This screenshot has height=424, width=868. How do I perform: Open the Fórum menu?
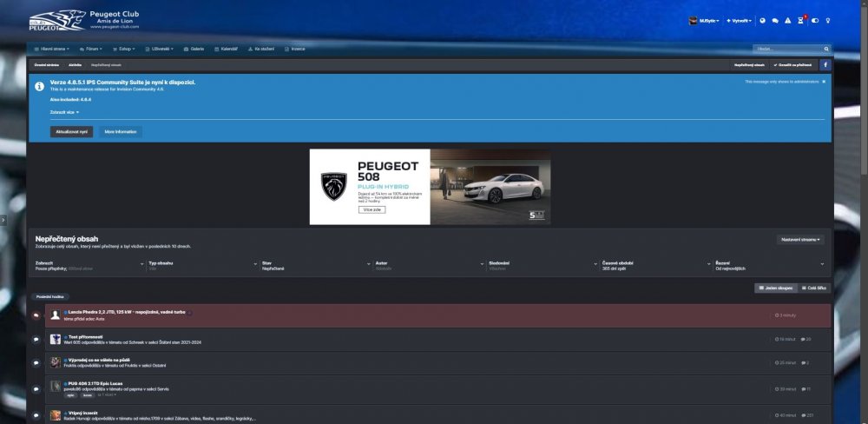(x=91, y=49)
